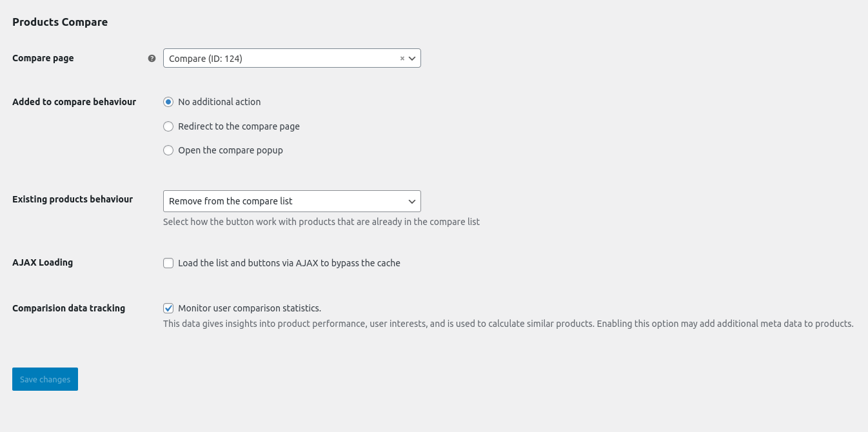Click the 'Compare page' field label

pos(43,58)
